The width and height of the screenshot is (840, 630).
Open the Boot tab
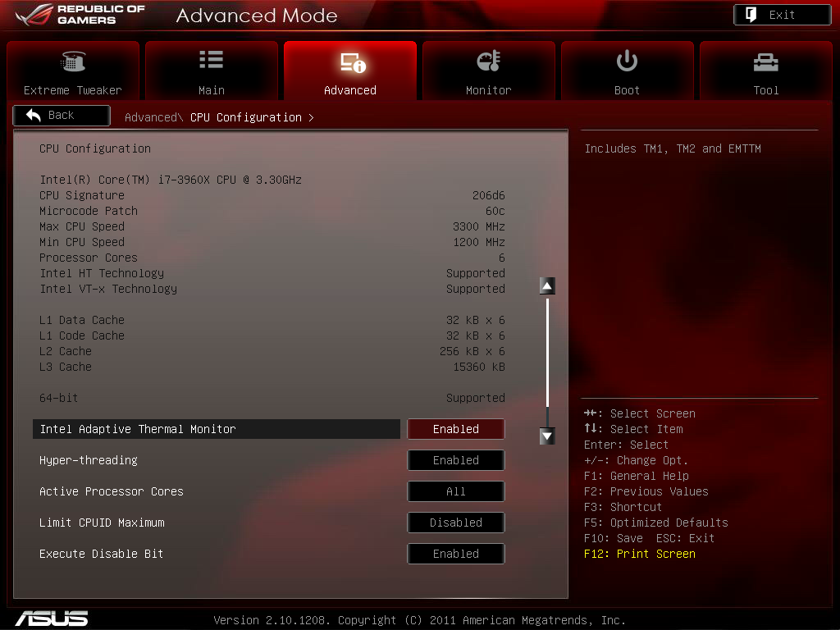628,71
